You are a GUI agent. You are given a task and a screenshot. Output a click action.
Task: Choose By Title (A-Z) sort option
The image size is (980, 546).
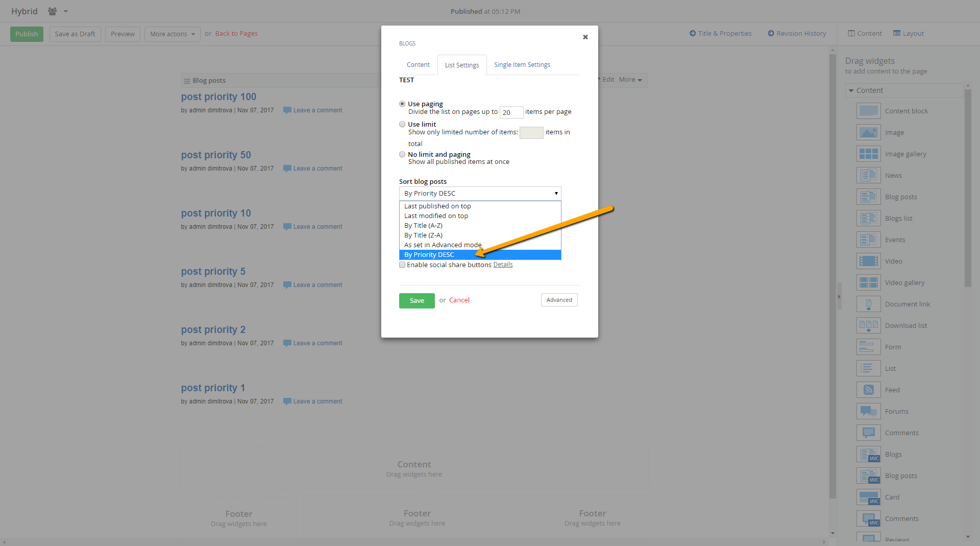point(480,225)
